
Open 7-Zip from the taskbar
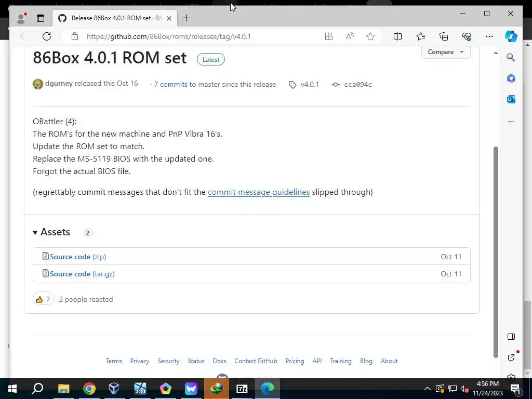(x=242, y=389)
